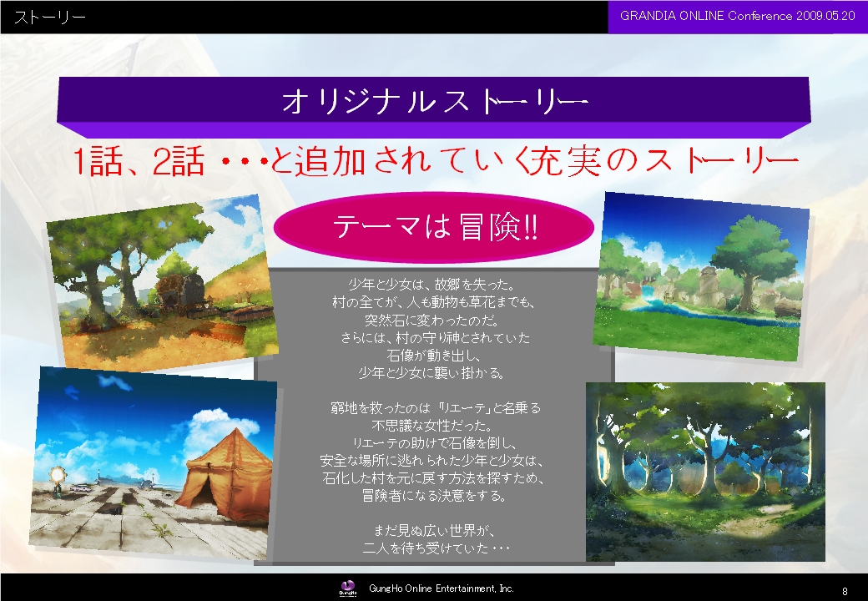Image resolution: width=868 pixels, height=601 pixels.
Task: Select the river meadow landscape image
Action: pyautogui.click(x=701, y=276)
